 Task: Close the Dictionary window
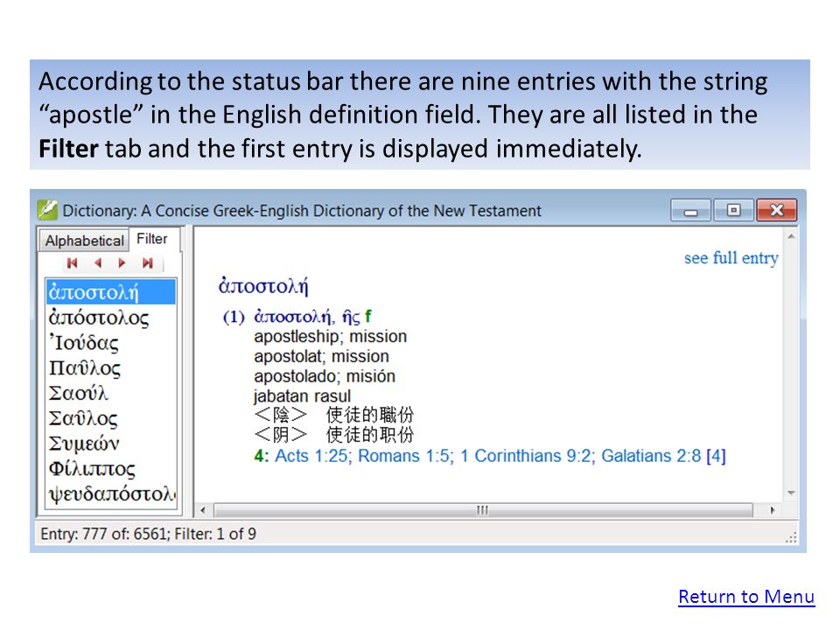pyautogui.click(x=777, y=210)
